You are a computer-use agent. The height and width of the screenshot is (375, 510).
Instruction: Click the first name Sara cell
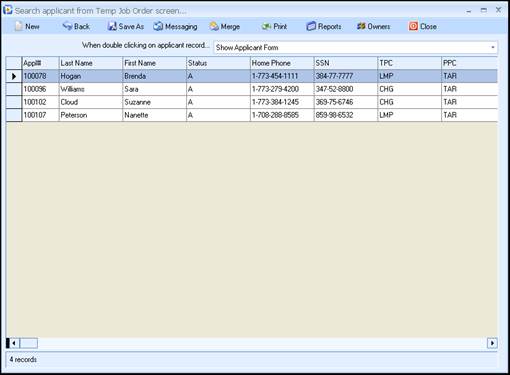(154, 89)
